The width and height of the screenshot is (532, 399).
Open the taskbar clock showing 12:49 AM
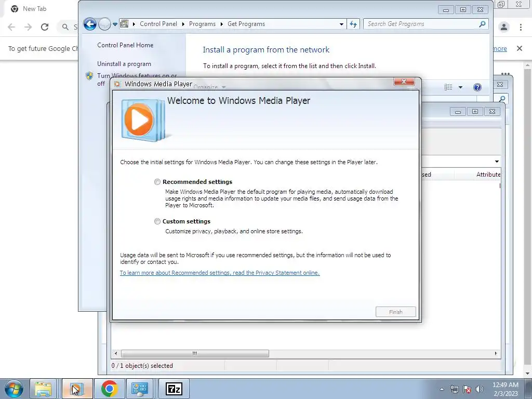coord(505,389)
